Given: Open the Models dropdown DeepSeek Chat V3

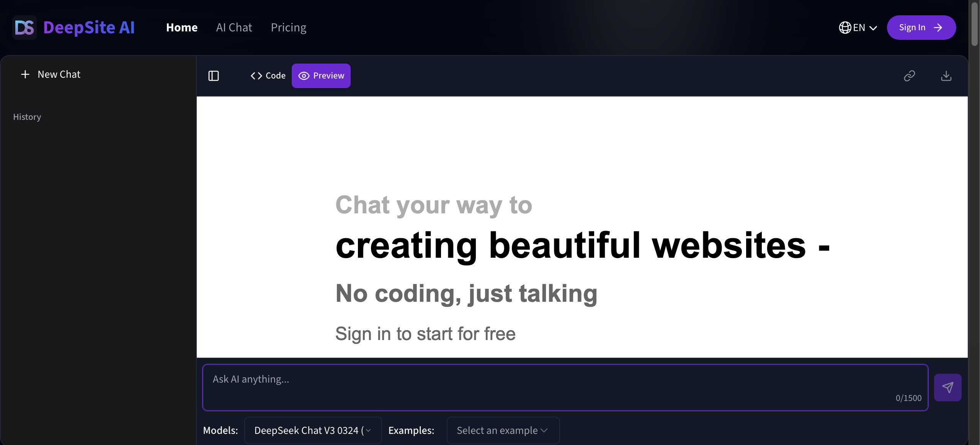Looking at the screenshot, I should coord(313,430).
